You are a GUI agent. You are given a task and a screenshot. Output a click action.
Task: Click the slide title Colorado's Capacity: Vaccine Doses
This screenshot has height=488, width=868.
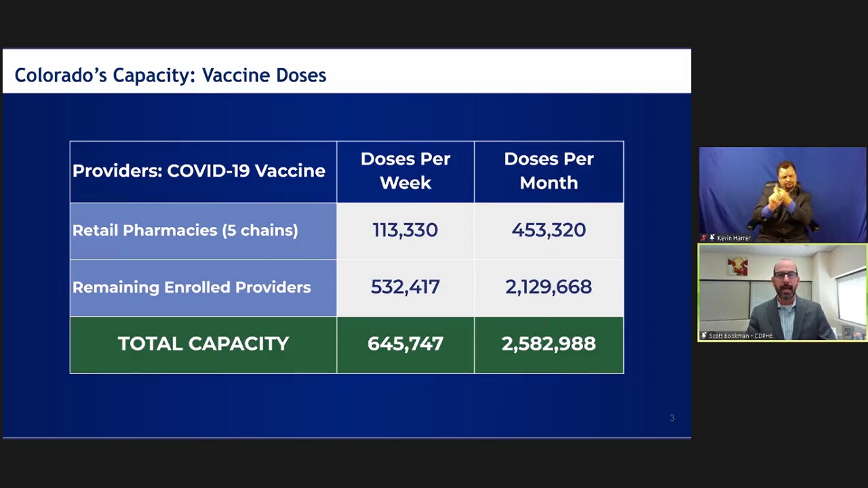(170, 75)
